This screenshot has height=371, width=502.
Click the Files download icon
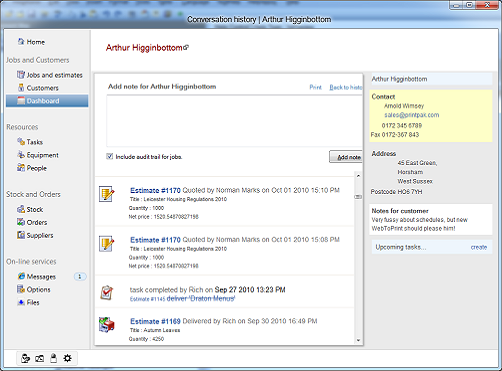click(21, 302)
